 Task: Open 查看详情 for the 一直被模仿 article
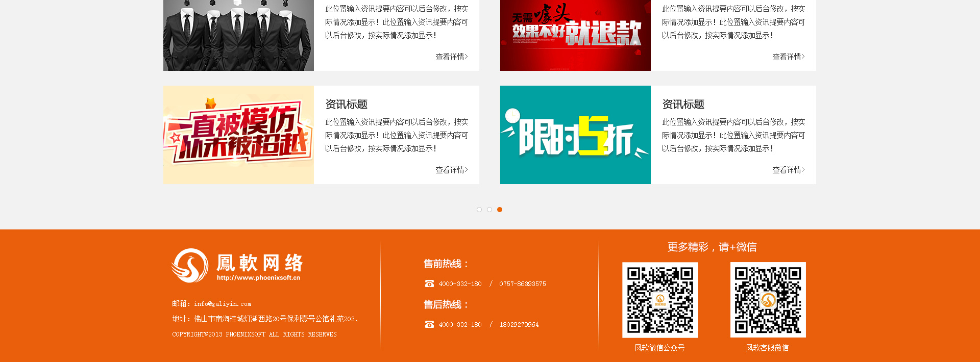(x=451, y=170)
